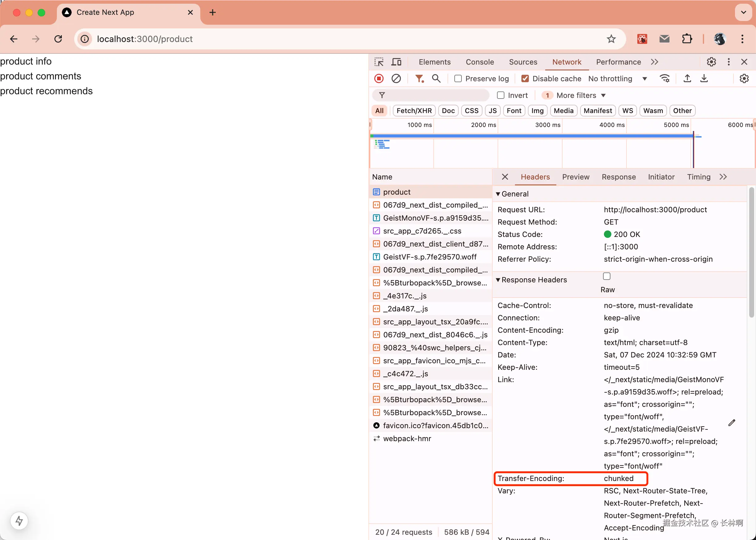The height and width of the screenshot is (540, 756).
Task: Click the export HAR download icon
Action: [704, 78]
